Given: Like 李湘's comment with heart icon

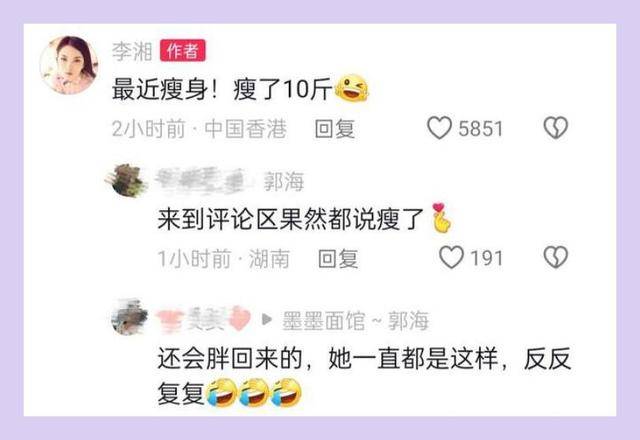Looking at the screenshot, I should click(439, 128).
